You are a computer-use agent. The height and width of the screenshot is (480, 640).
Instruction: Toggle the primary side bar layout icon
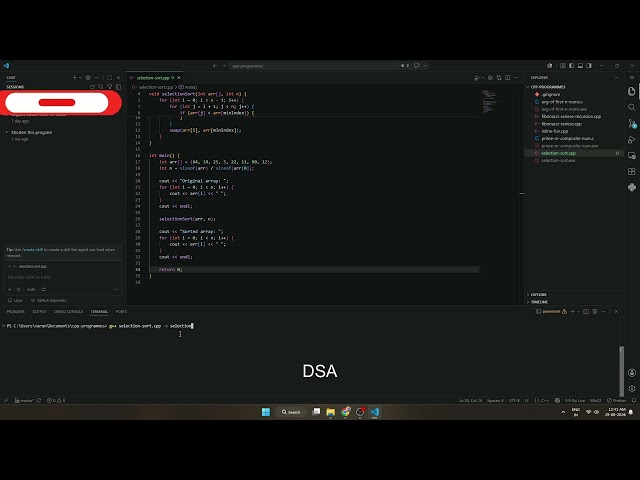pyautogui.click(x=571, y=66)
